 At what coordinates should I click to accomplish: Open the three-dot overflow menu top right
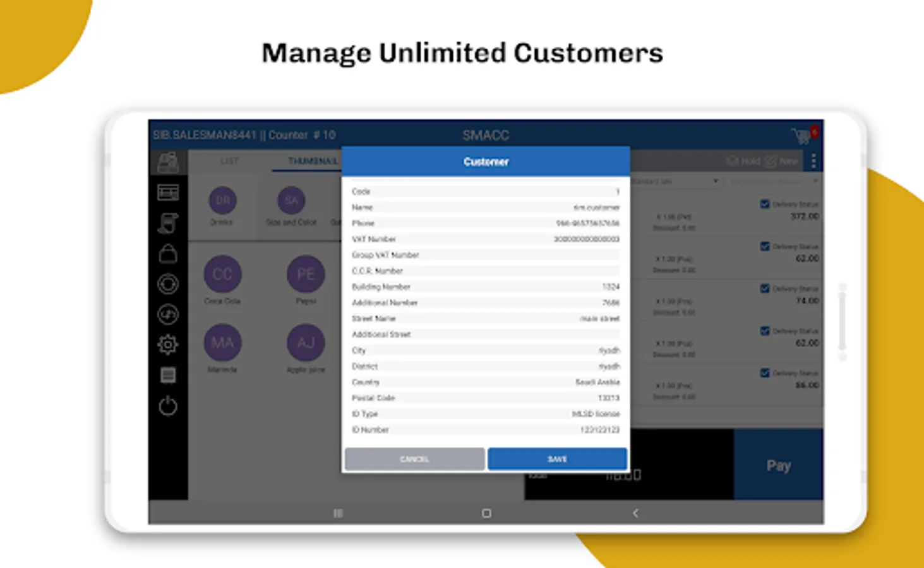[x=813, y=161]
